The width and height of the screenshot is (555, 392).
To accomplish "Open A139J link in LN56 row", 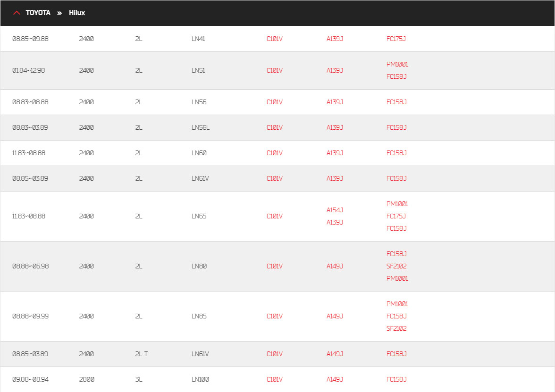I will click(335, 102).
